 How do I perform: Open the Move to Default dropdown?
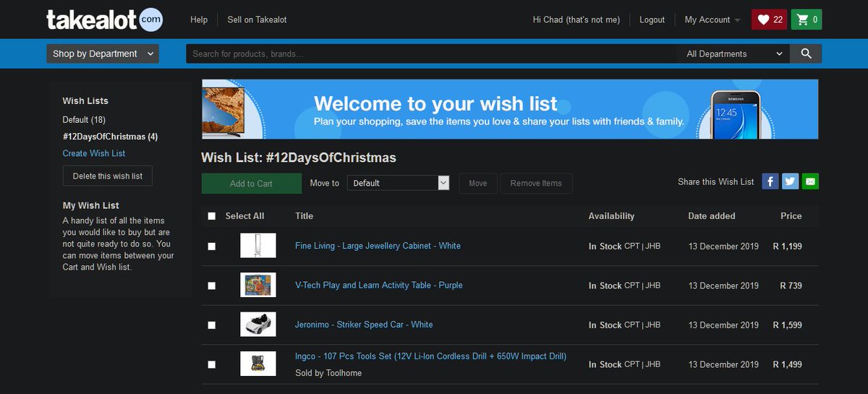pyautogui.click(x=399, y=183)
